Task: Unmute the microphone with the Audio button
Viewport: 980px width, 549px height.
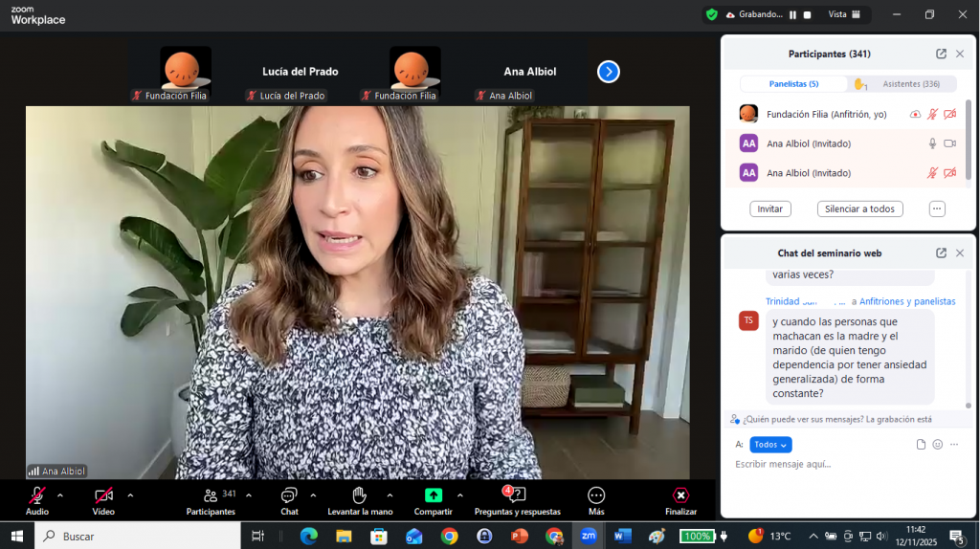Action: [x=37, y=495]
